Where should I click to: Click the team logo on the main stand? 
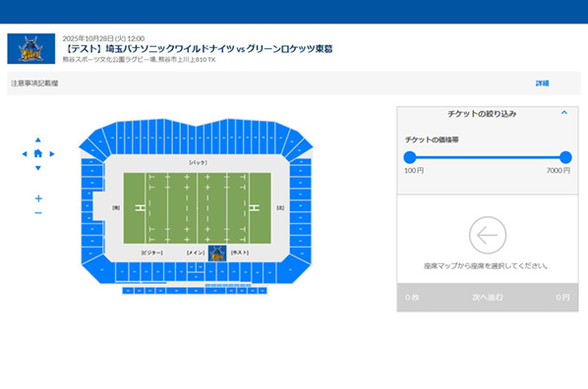(x=217, y=253)
